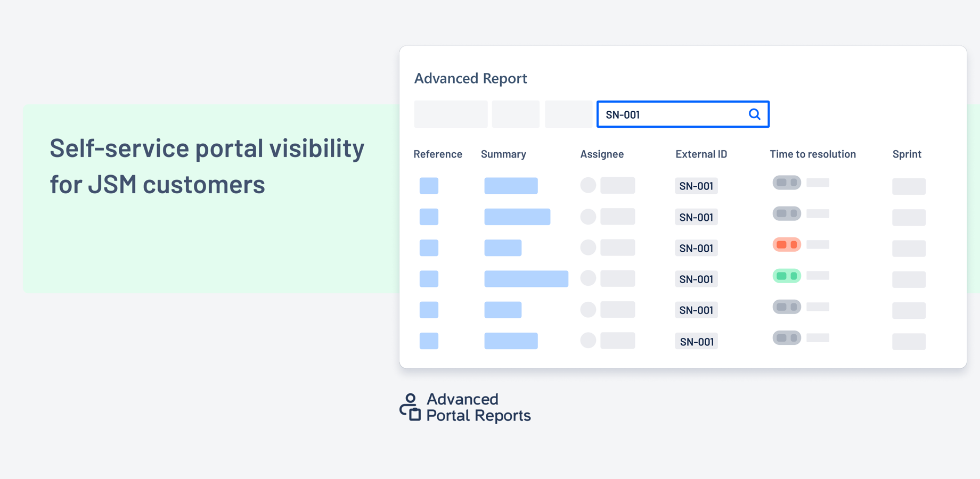The image size is (980, 479).
Task: Click the Advanced Portal Reports logo icon
Action: [410, 407]
